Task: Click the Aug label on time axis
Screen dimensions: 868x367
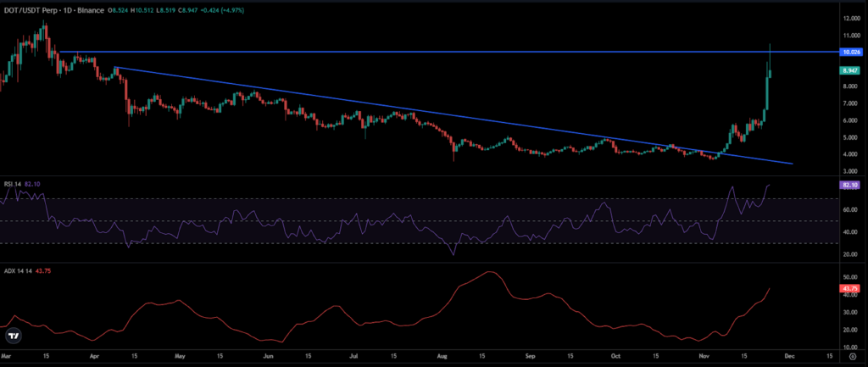Action: pyautogui.click(x=442, y=355)
